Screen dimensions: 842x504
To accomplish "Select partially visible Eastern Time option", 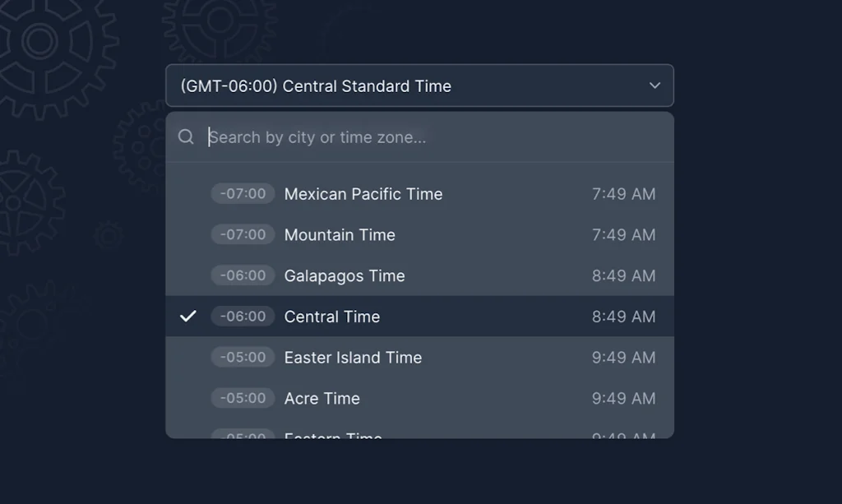I will pos(333,433).
